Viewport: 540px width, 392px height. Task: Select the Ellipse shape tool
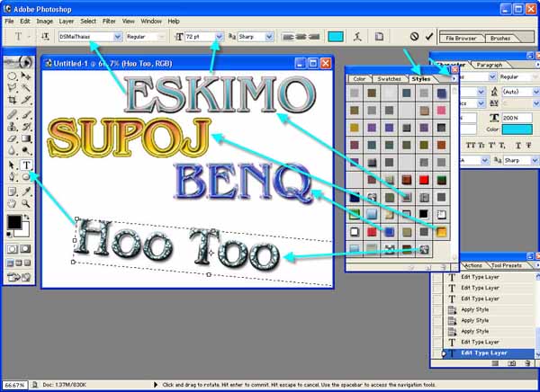[26, 177]
